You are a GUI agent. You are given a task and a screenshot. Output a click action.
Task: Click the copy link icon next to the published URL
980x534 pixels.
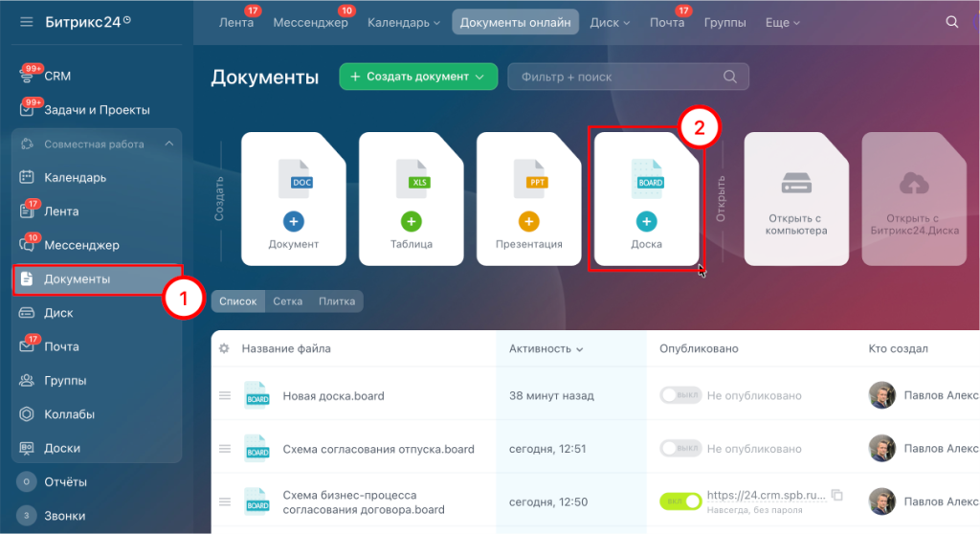click(836, 495)
